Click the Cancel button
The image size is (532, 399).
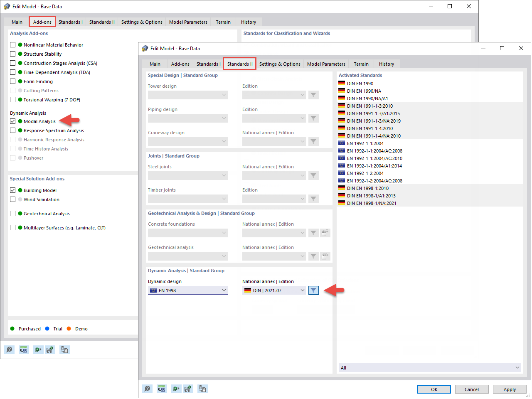click(472, 389)
